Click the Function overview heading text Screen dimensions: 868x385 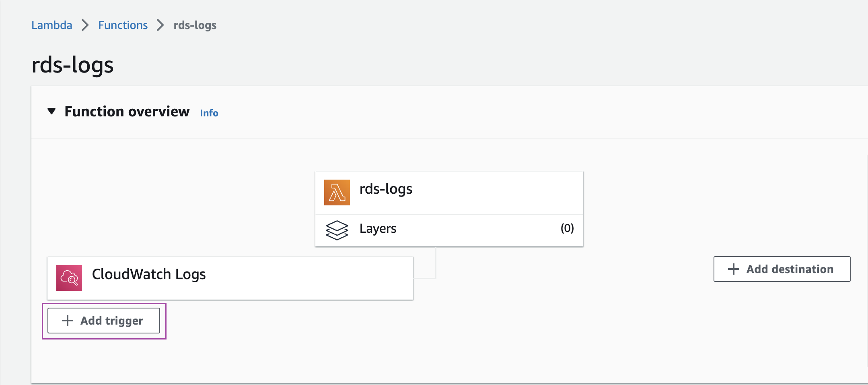pyautogui.click(x=127, y=112)
